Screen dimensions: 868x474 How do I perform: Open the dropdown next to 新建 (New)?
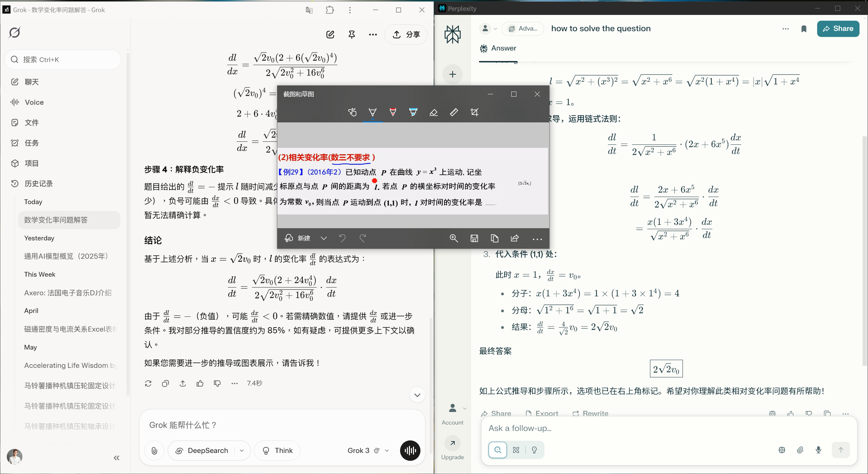pos(323,238)
